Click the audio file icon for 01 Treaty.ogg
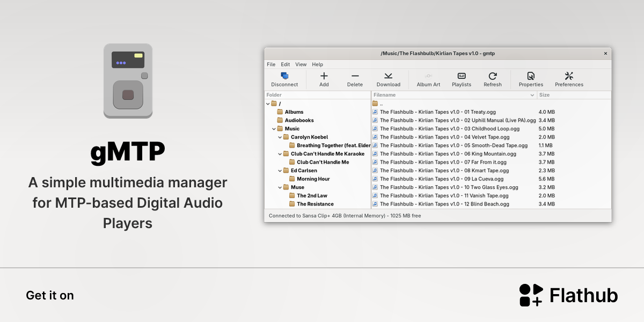This screenshot has width=644, height=322. pos(376,112)
